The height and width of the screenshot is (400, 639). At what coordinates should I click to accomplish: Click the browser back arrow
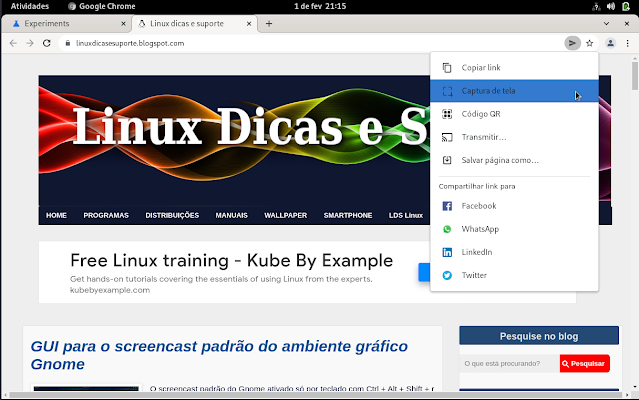[13, 43]
